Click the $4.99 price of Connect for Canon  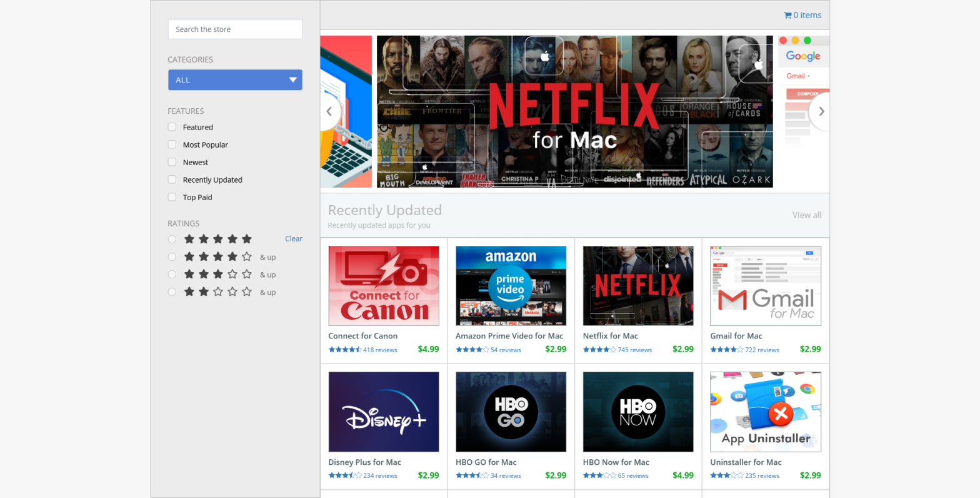point(429,349)
